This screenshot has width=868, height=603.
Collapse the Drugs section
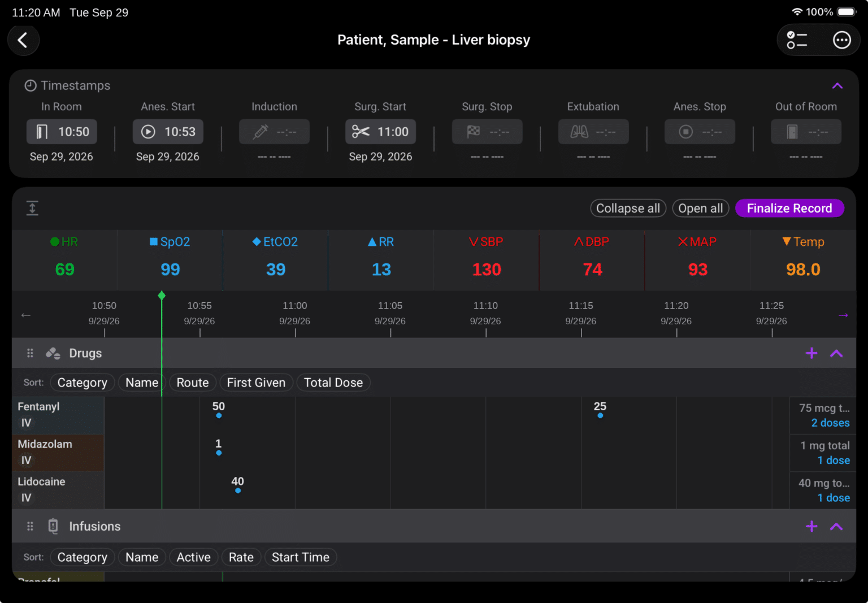click(836, 354)
